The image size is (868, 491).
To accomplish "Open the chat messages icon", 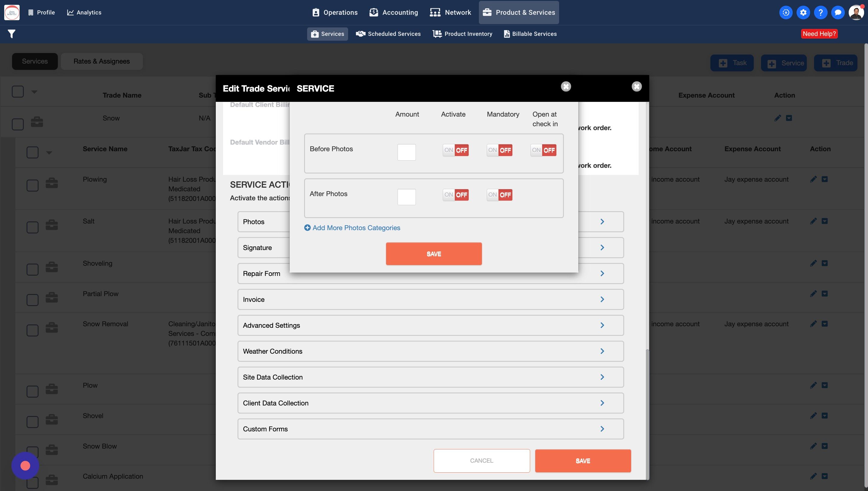I will coord(838,12).
